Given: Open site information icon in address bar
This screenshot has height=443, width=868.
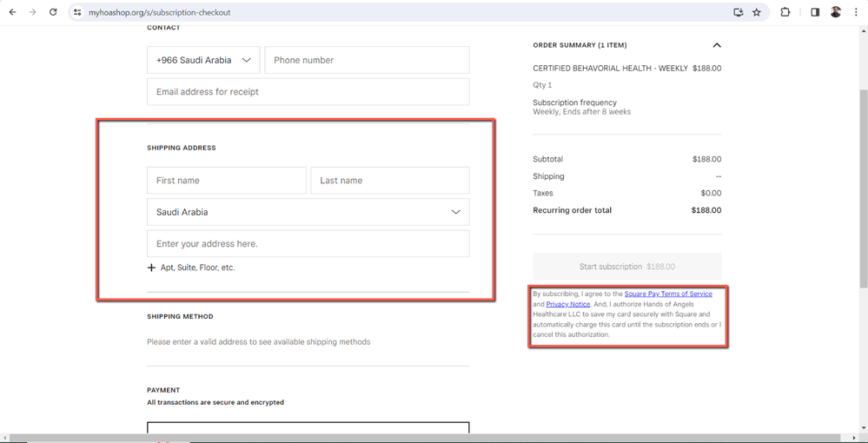Looking at the screenshot, I should pos(77,12).
